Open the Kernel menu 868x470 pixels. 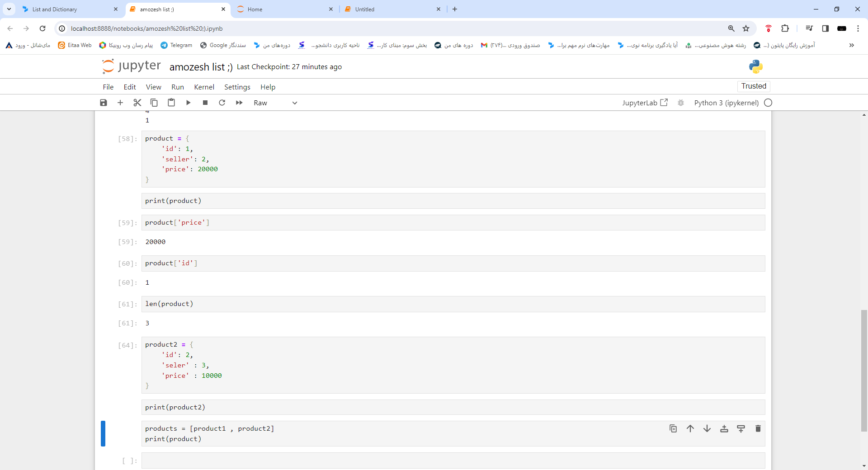pos(204,87)
